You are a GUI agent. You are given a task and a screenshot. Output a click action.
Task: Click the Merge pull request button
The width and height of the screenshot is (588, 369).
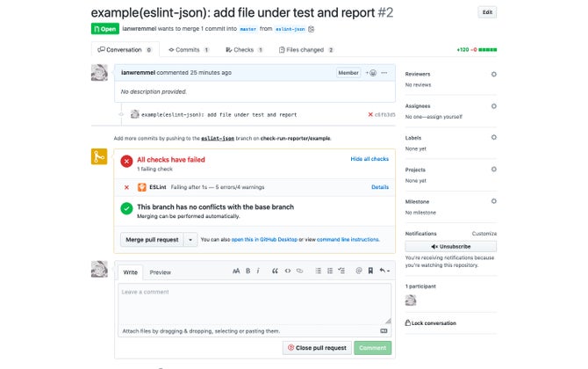coord(152,240)
